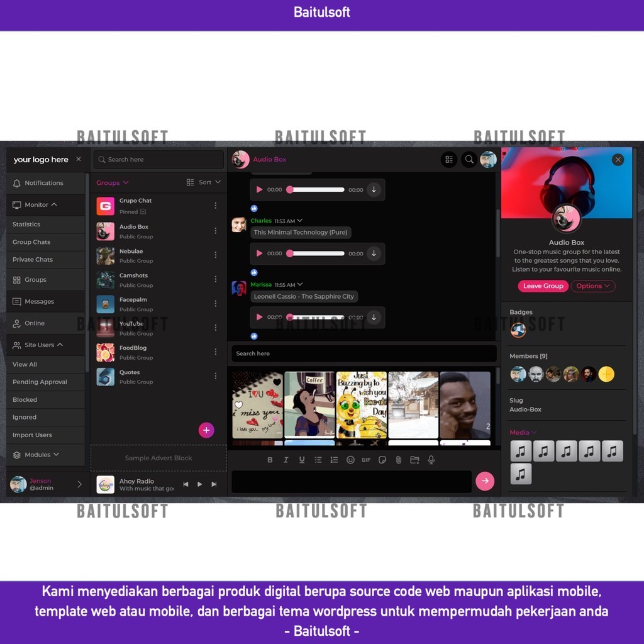The height and width of the screenshot is (644, 644).
Task: Open more options for FoodBlog group
Action: click(216, 352)
